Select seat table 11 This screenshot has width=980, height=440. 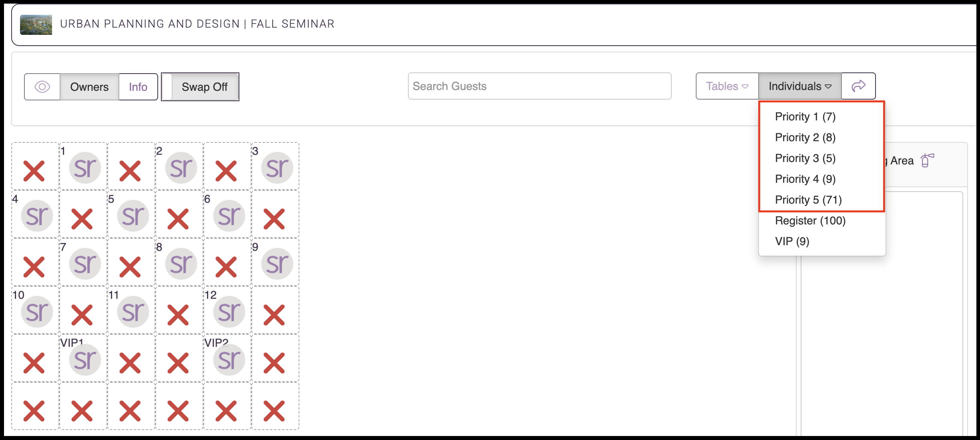(x=133, y=312)
